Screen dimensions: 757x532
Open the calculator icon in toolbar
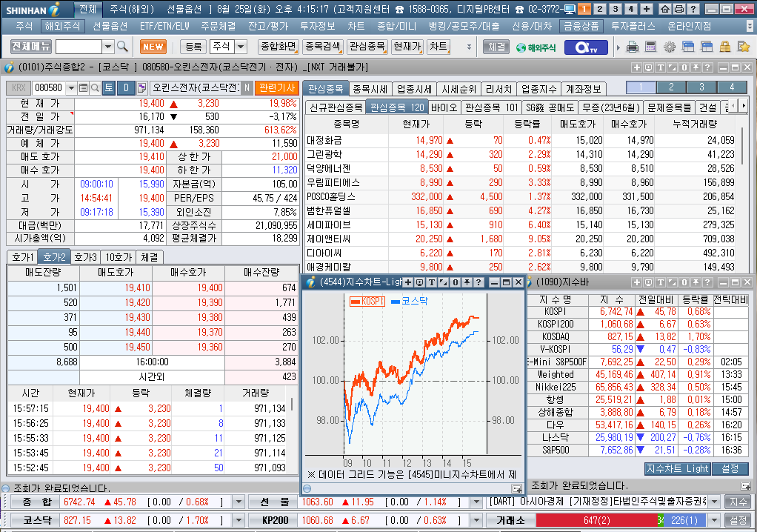coord(651,47)
